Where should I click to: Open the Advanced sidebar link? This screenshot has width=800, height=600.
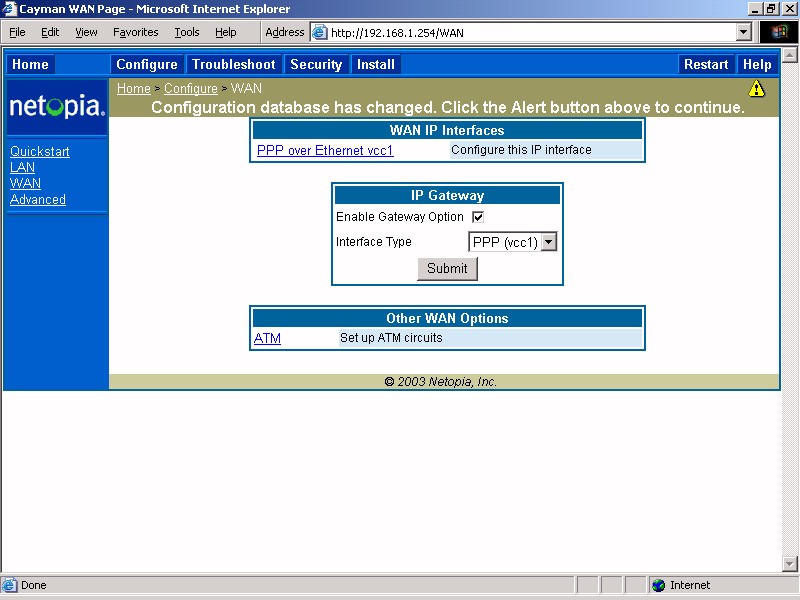click(38, 199)
